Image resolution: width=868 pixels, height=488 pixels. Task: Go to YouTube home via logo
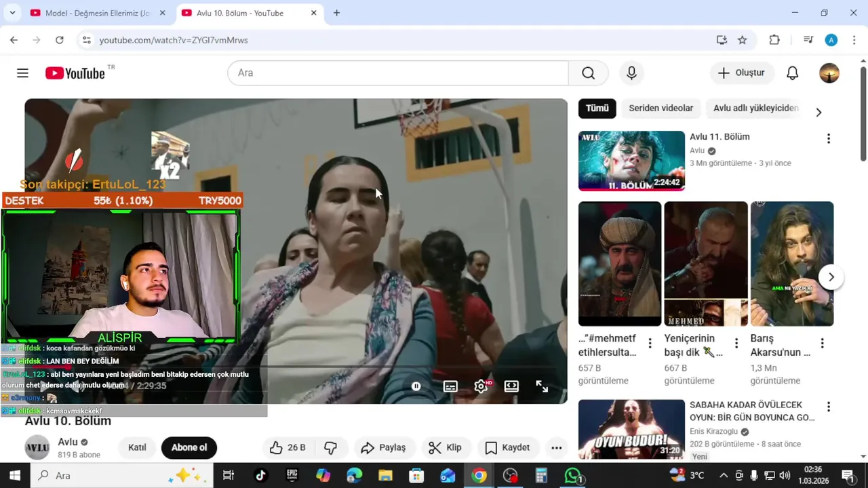75,73
